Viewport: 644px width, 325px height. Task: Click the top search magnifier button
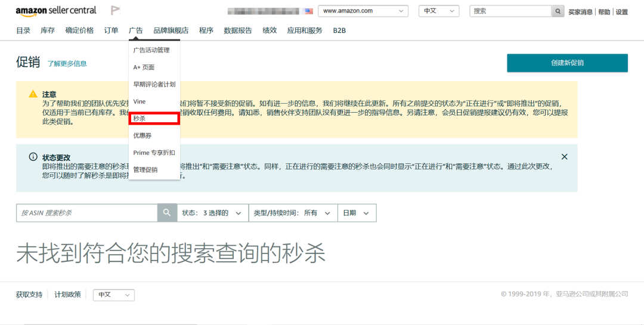coord(558,11)
